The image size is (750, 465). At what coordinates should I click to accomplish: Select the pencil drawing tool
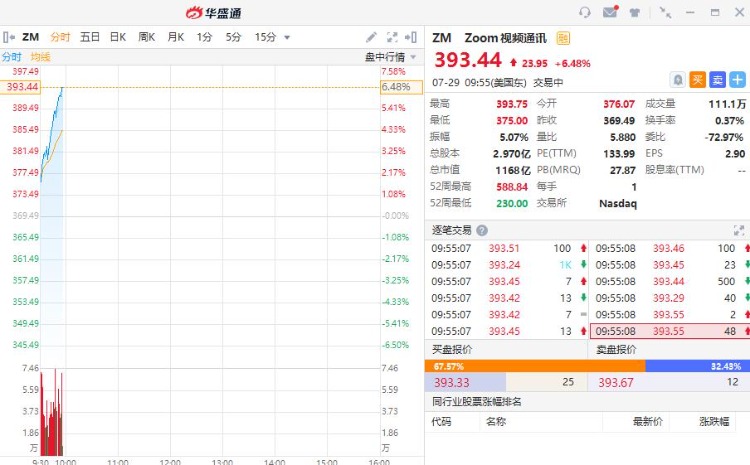point(371,37)
